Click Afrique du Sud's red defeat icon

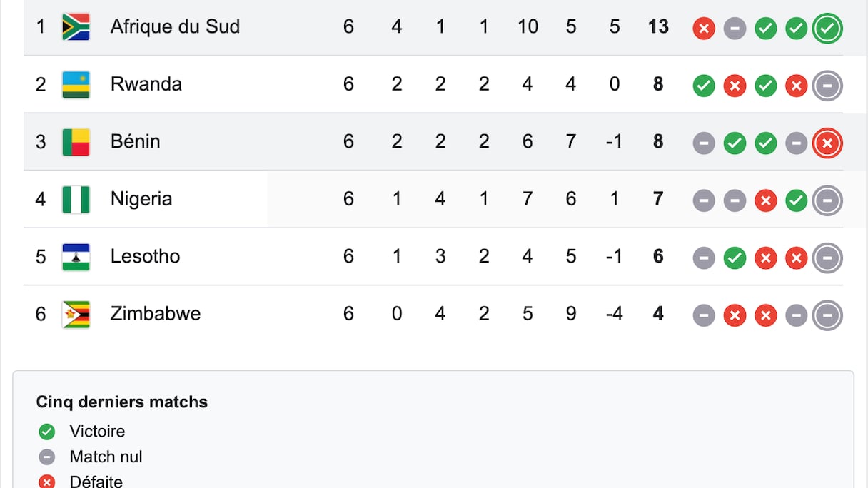(704, 29)
